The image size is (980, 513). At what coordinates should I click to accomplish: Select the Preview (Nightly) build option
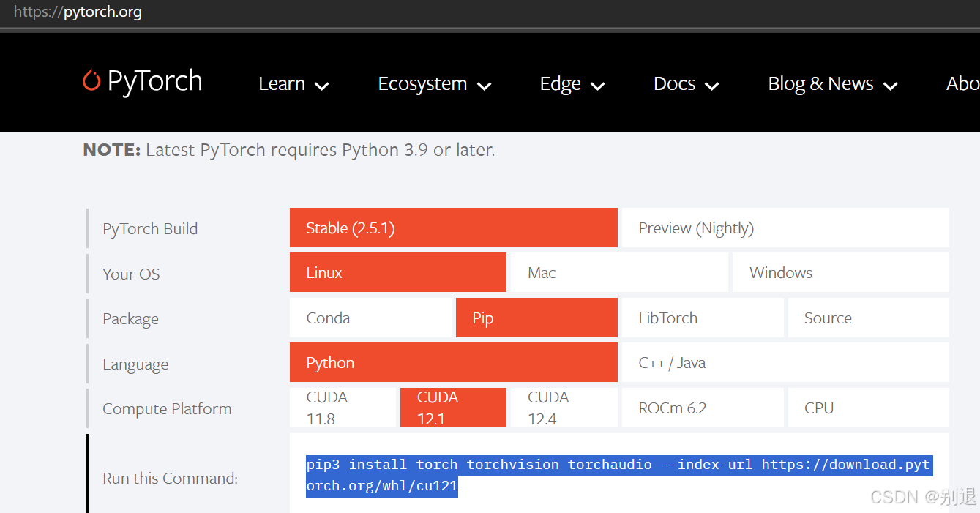click(x=785, y=228)
